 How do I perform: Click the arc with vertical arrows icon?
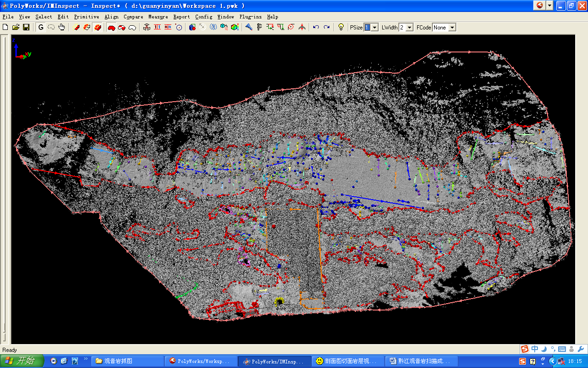pos(302,28)
